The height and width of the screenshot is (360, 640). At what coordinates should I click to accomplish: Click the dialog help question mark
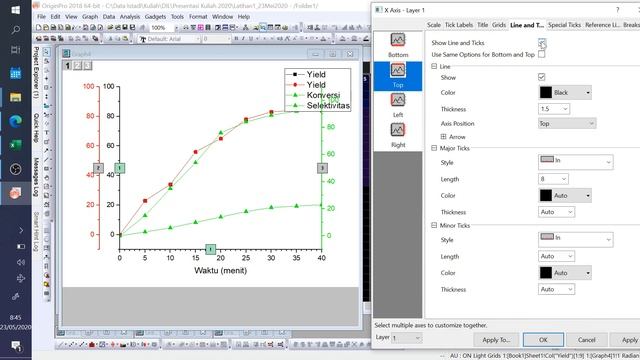click(x=618, y=10)
